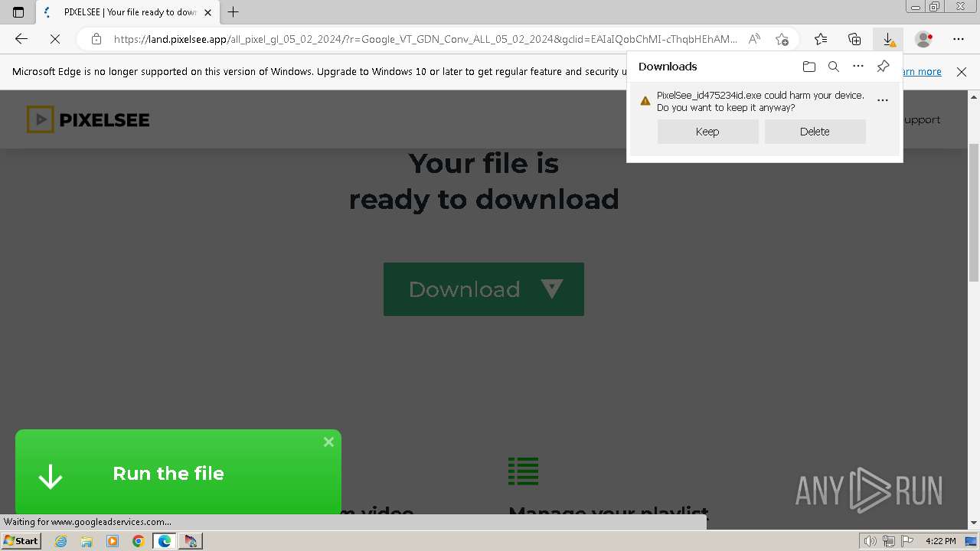The width and height of the screenshot is (980, 551).
Task: Pin the Downloads panel
Action: [x=883, y=67]
